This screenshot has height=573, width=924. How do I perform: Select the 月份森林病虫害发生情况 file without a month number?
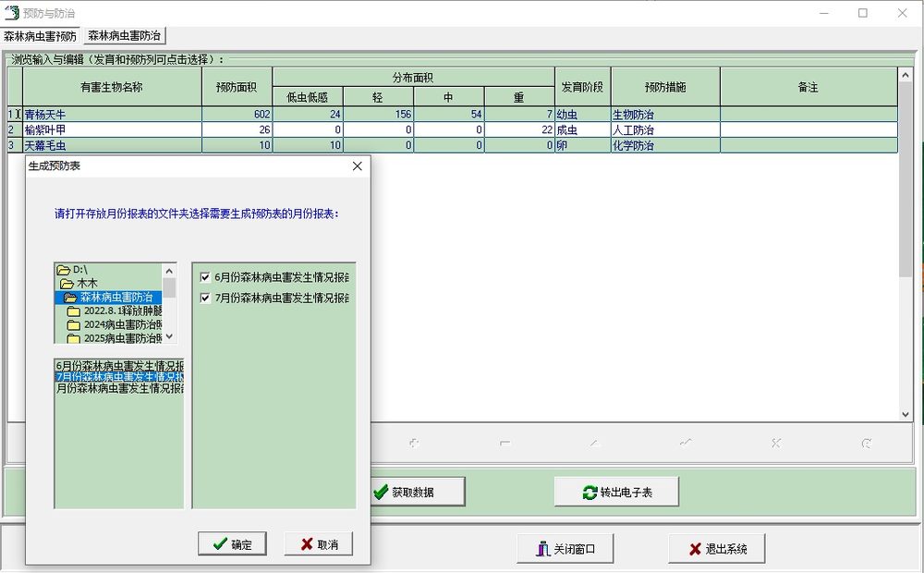(119, 388)
